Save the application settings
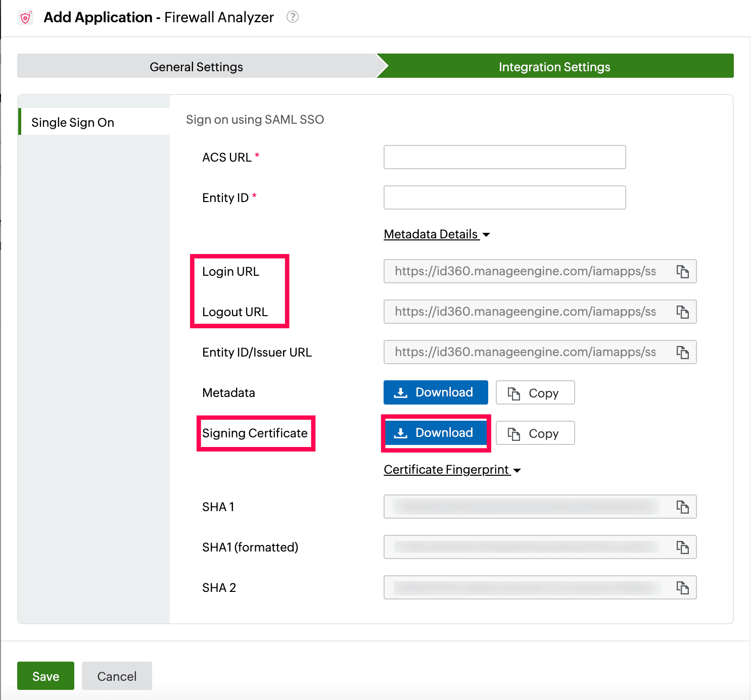This screenshot has height=700, width=751. tap(45, 676)
